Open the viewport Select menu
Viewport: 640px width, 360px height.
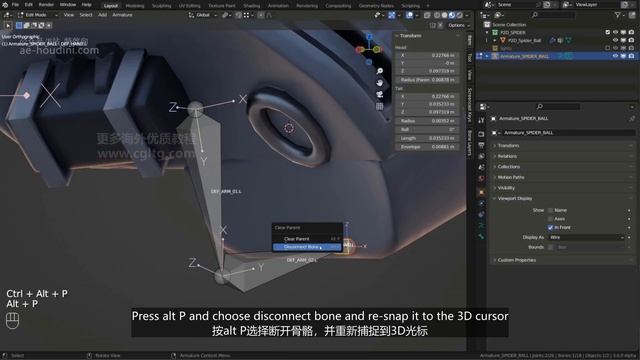click(86, 15)
